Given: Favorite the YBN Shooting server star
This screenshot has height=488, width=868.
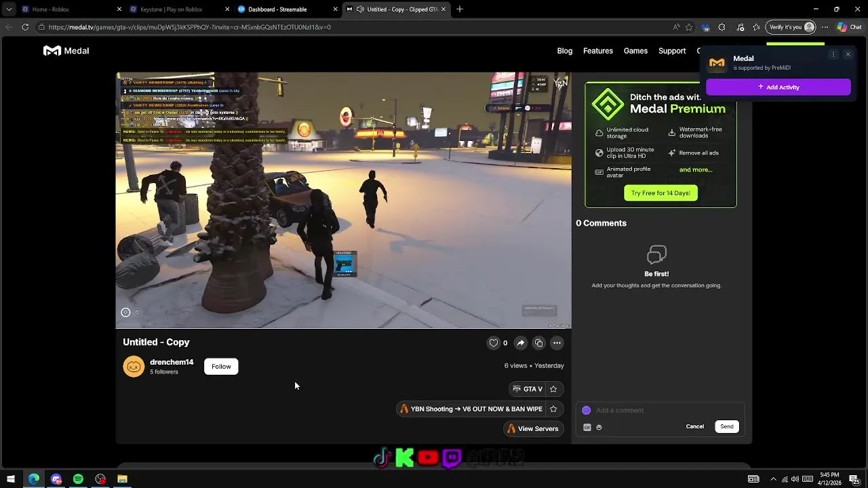Looking at the screenshot, I should click(x=553, y=409).
